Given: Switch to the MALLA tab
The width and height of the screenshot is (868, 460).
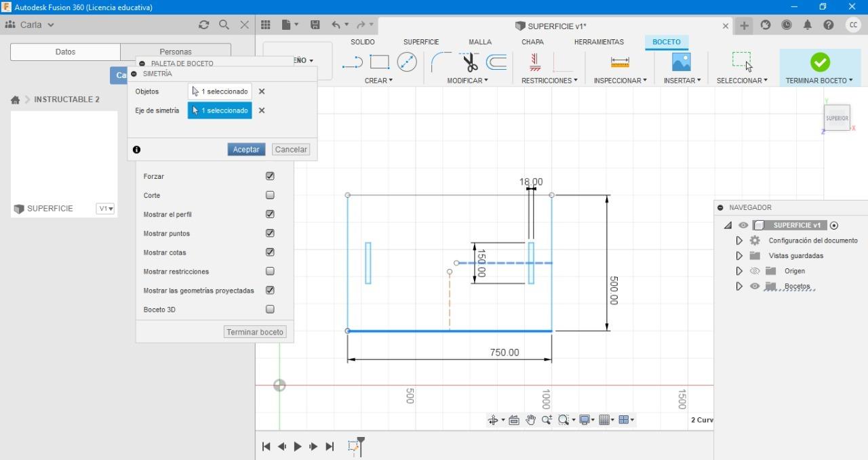Looking at the screenshot, I should [x=480, y=42].
